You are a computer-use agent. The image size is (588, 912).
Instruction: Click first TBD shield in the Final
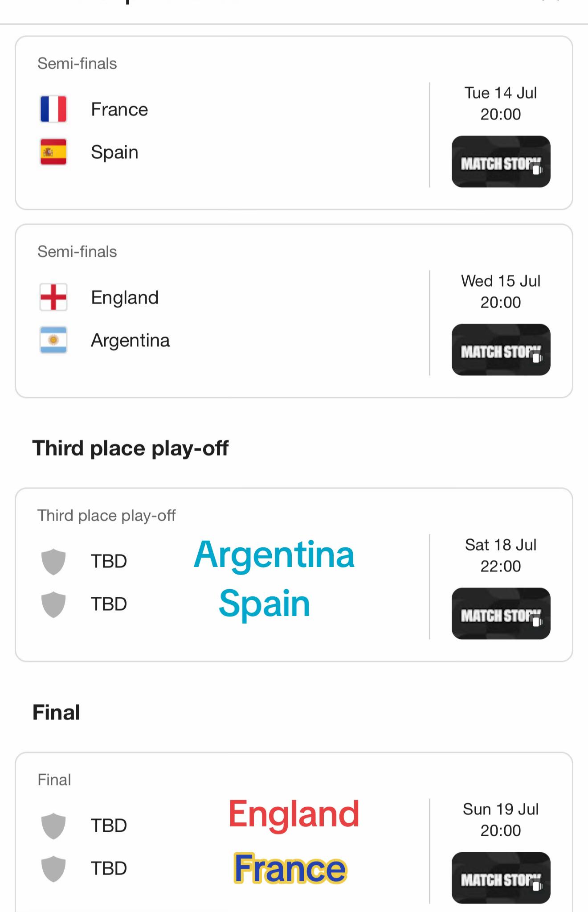click(53, 826)
